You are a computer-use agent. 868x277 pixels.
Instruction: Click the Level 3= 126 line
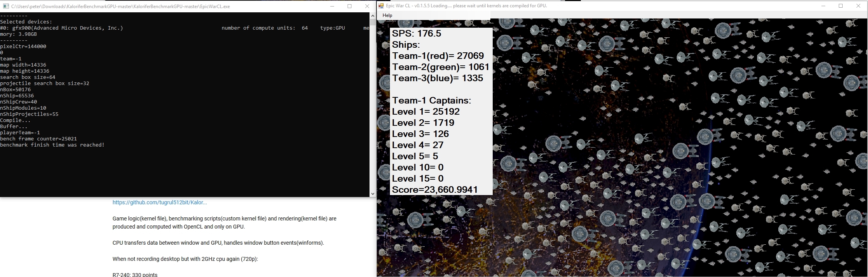click(420, 134)
